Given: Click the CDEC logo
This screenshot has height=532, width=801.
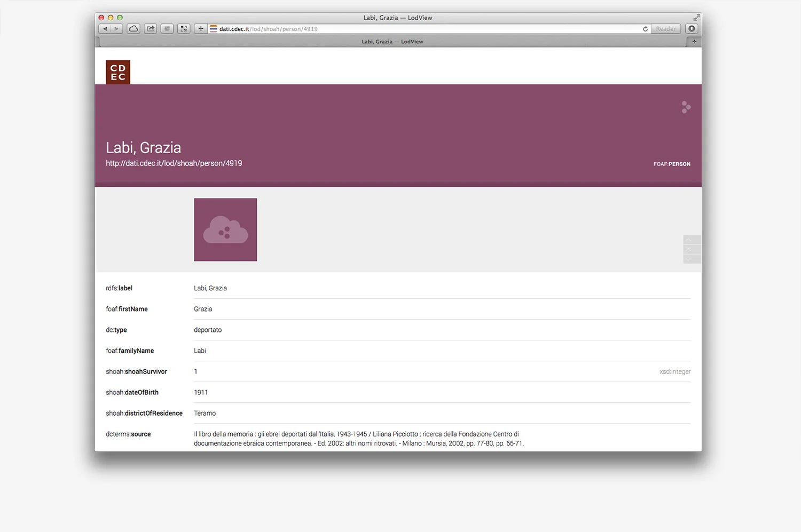Looking at the screenshot, I should pyautogui.click(x=118, y=72).
